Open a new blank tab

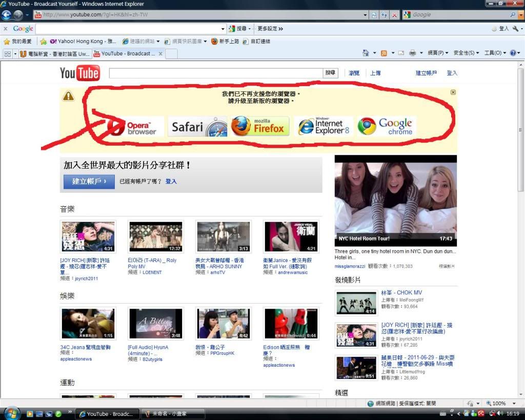click(x=171, y=53)
